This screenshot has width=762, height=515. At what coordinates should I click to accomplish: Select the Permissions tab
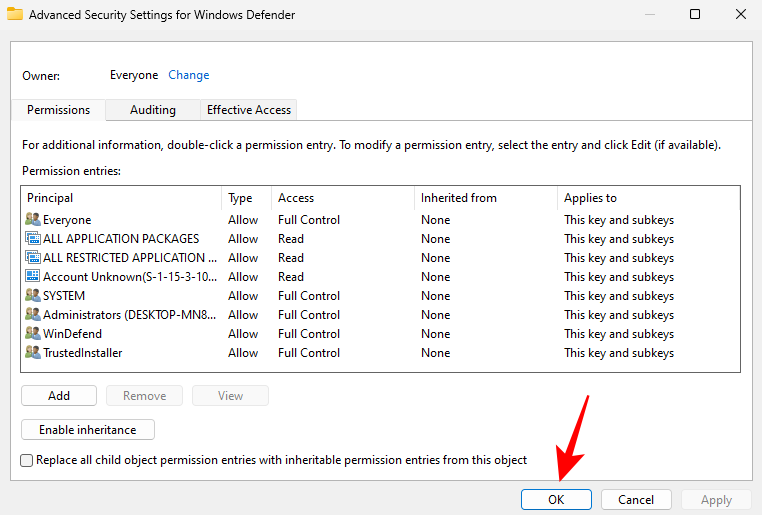[x=58, y=110]
